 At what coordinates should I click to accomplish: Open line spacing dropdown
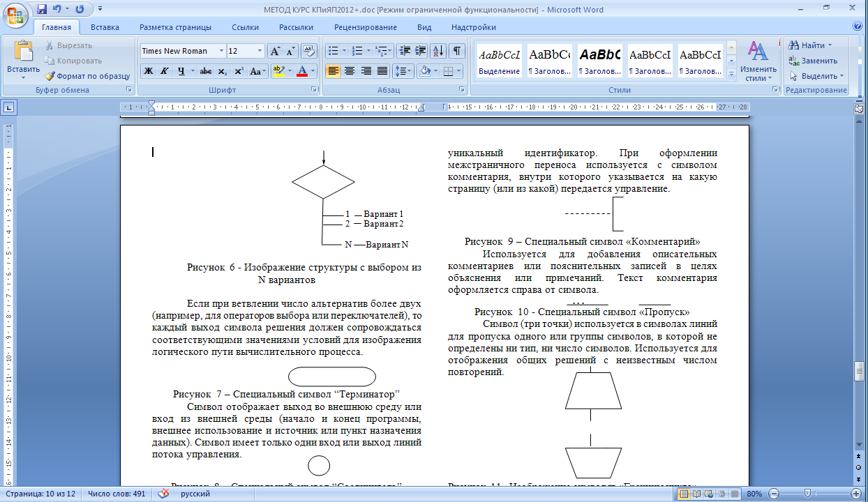point(404,71)
